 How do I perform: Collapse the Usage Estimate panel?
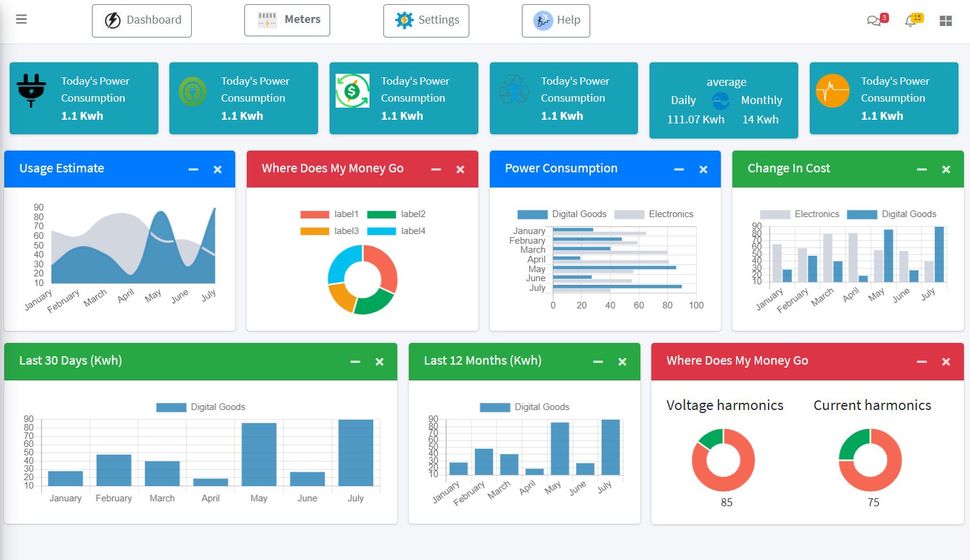[x=194, y=169]
